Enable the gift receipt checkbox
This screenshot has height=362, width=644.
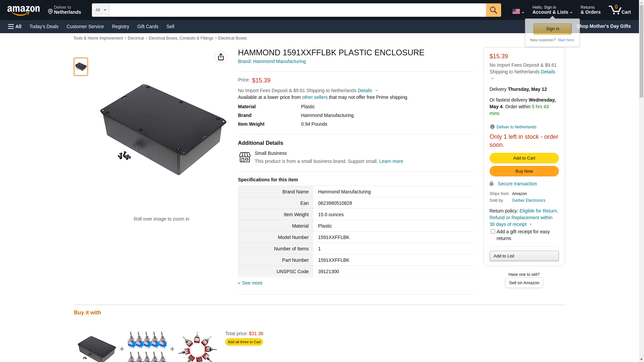(493, 232)
